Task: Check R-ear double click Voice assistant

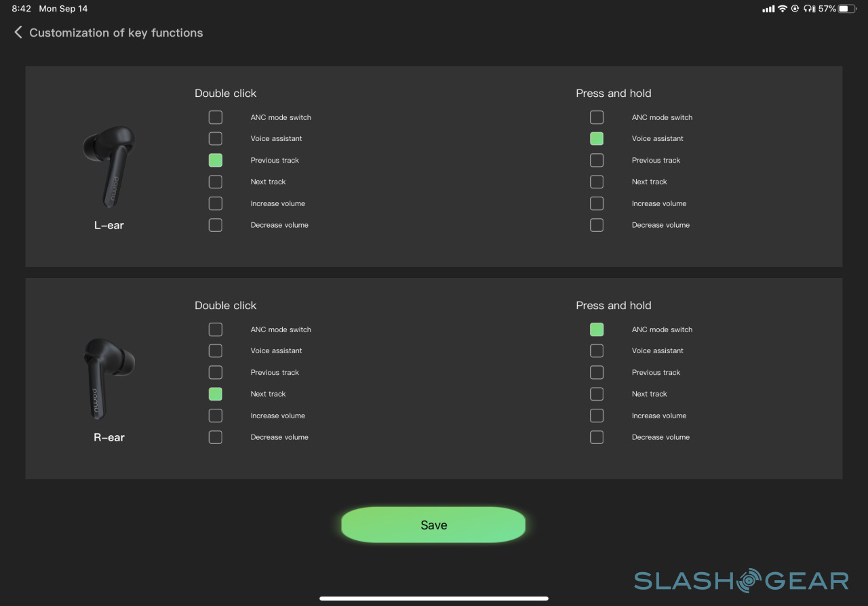Action: pos(216,351)
